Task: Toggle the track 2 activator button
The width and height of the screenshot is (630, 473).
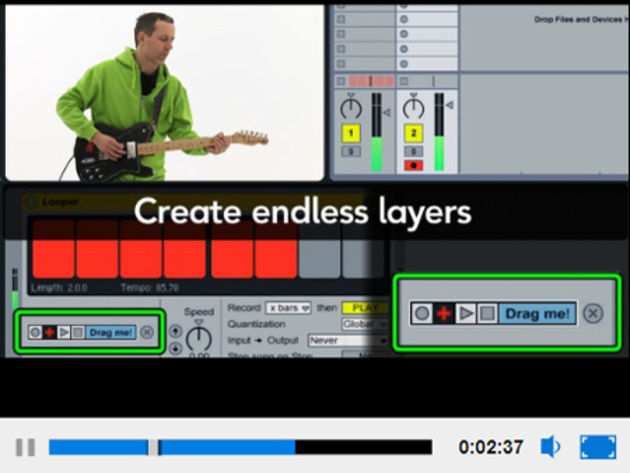Action: tap(413, 133)
